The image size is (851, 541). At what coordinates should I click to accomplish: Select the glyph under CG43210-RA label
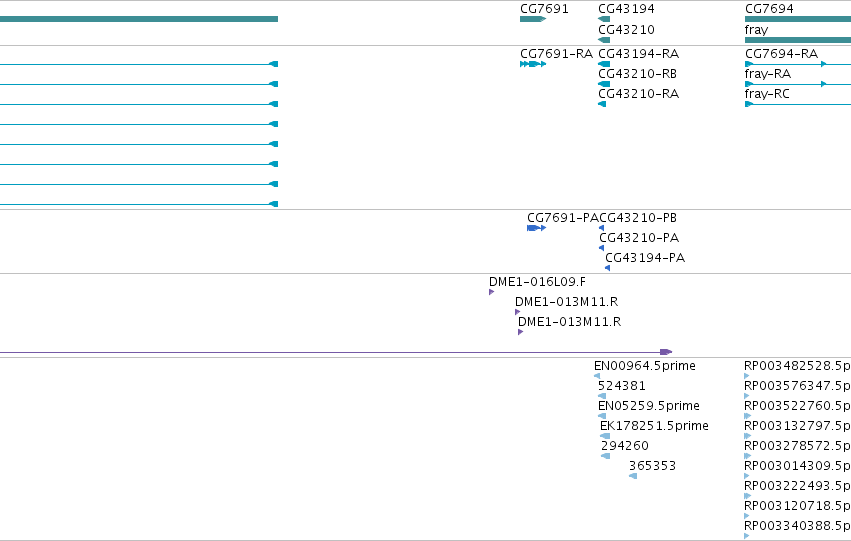click(x=602, y=104)
